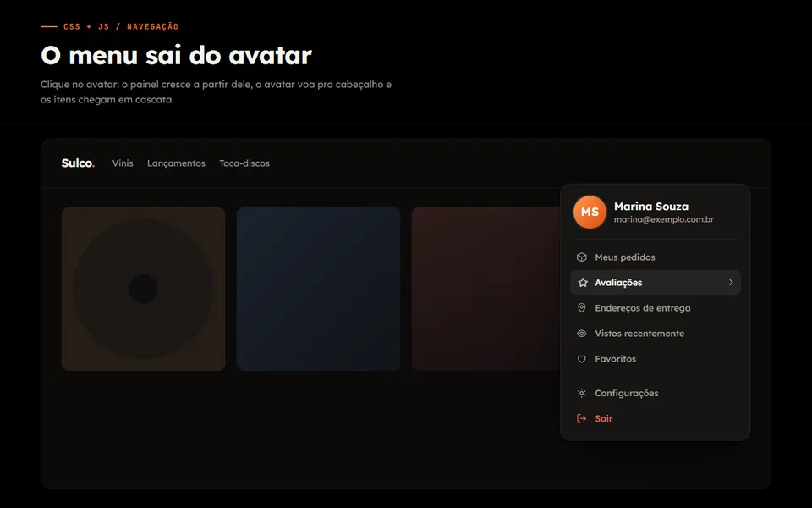Select the brown vinyl record card
Image resolution: width=812 pixels, height=508 pixels.
tap(144, 289)
